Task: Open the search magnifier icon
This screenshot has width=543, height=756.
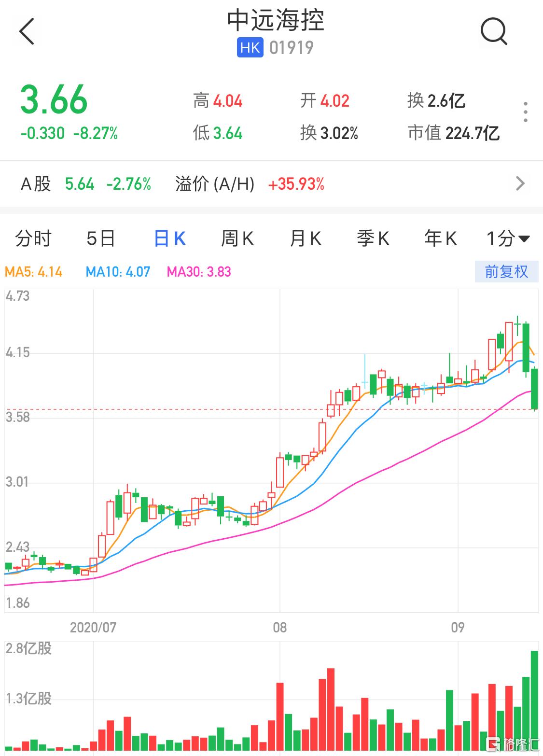Action: click(x=494, y=32)
